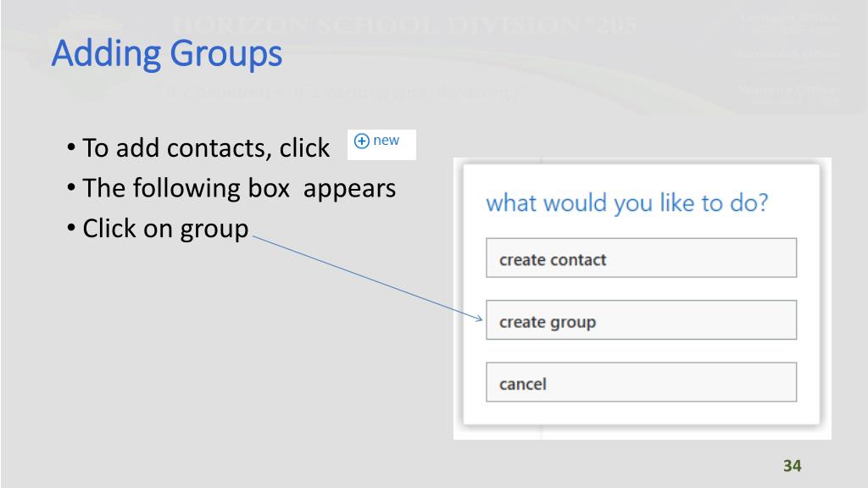868x488 pixels.
Task: Choose 'create group' in the dialog
Action: [641, 319]
